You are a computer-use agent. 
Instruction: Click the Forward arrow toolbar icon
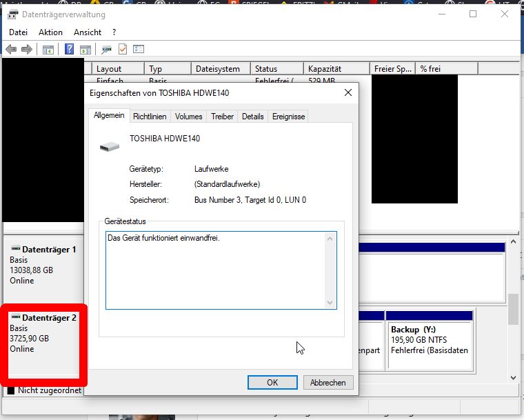[27, 50]
